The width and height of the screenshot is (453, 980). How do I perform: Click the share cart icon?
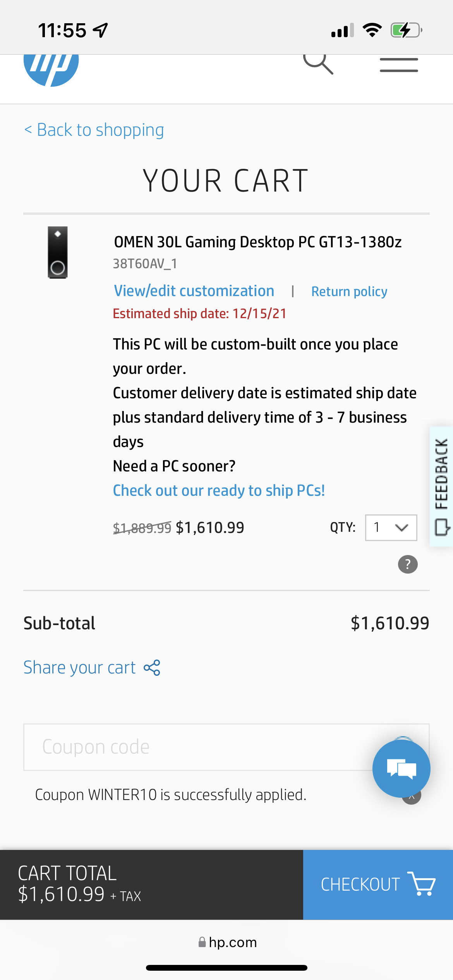(x=152, y=668)
